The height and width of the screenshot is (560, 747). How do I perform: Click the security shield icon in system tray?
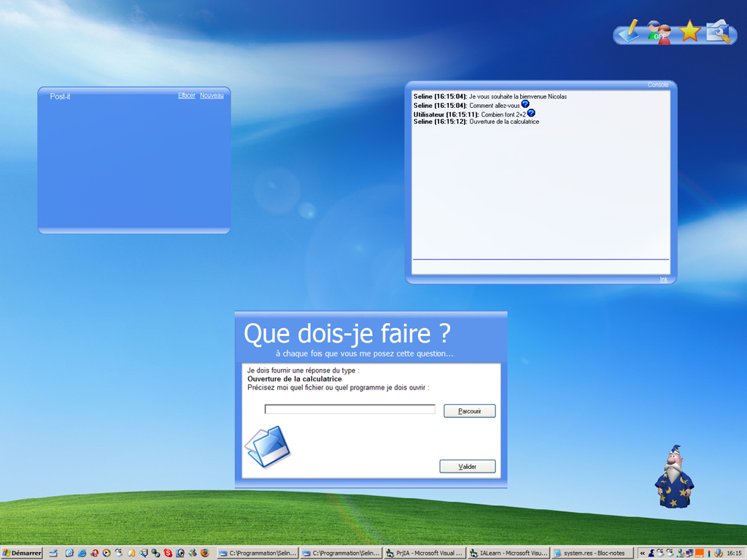click(719, 553)
